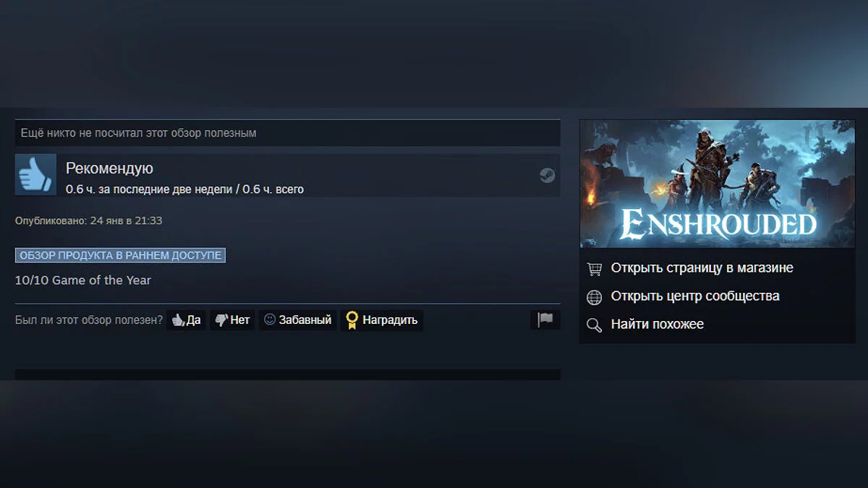
Task: Mark review helpful with the Да button
Action: click(186, 320)
